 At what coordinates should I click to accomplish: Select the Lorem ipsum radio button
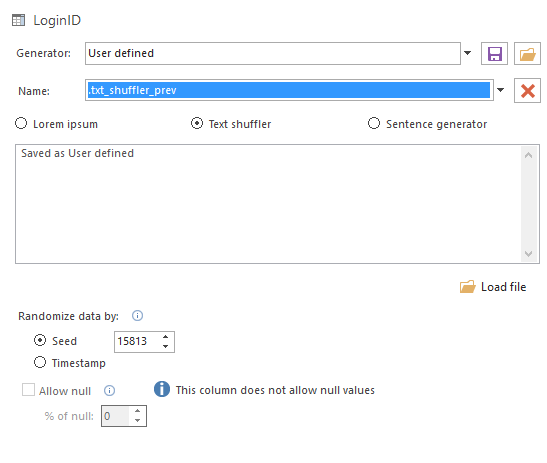21,124
